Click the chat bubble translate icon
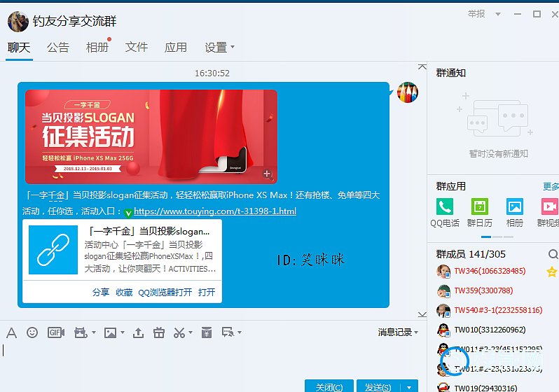The image size is (559, 392). pos(228,332)
